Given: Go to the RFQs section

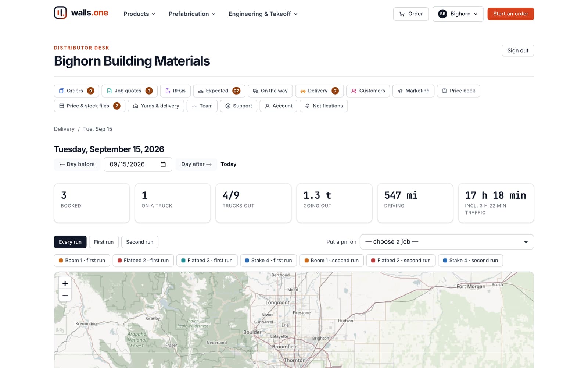Looking at the screenshot, I should click(175, 91).
